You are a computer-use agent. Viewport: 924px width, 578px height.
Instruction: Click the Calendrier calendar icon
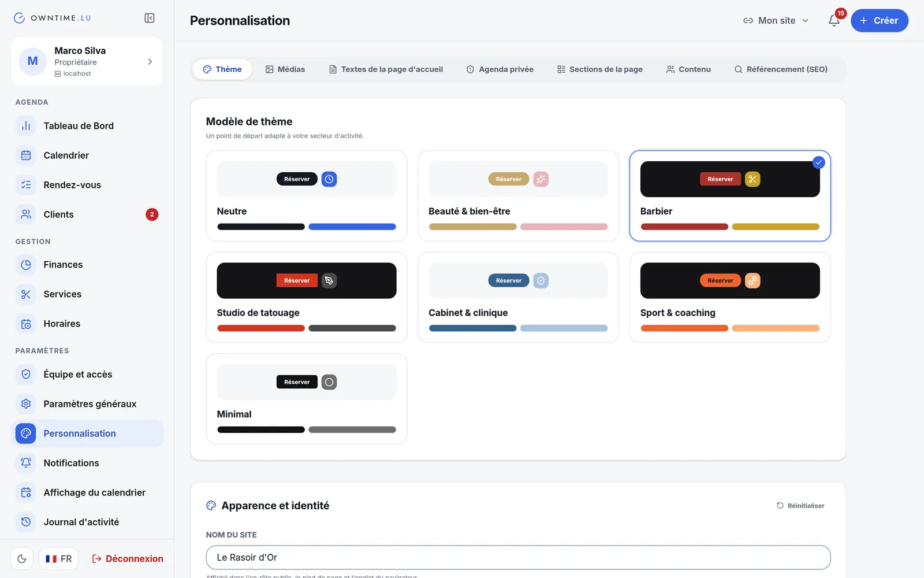coord(26,155)
